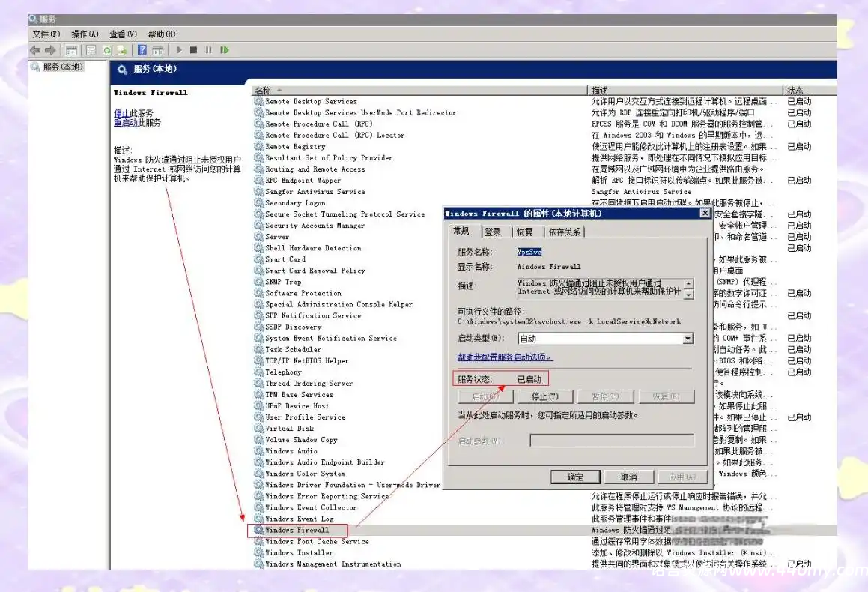Click the Pause Service toolbar icon
Image resolution: width=868 pixels, height=592 pixels.
[208, 50]
